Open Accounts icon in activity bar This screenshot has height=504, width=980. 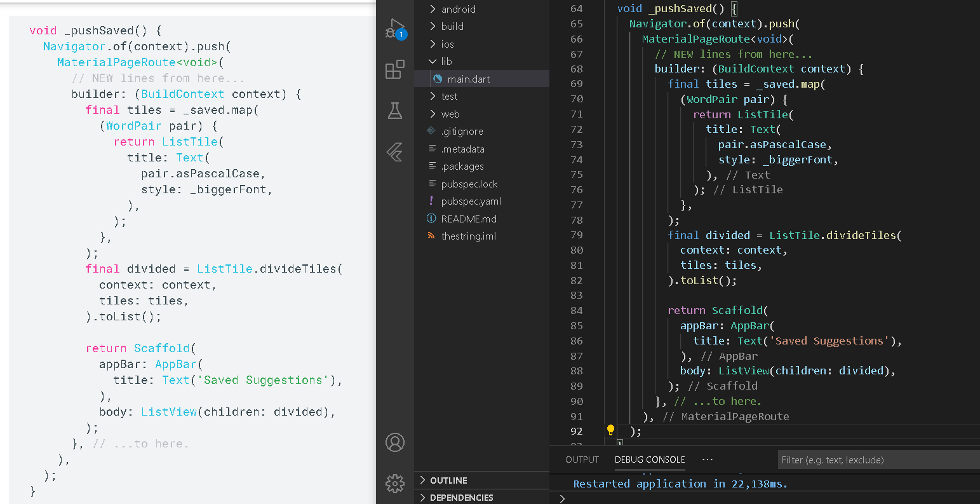point(395,442)
